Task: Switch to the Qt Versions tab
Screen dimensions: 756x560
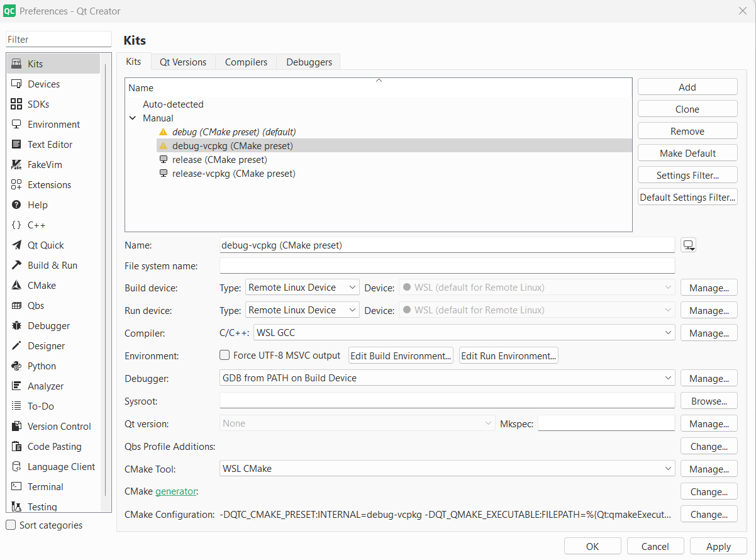Action: pos(183,62)
